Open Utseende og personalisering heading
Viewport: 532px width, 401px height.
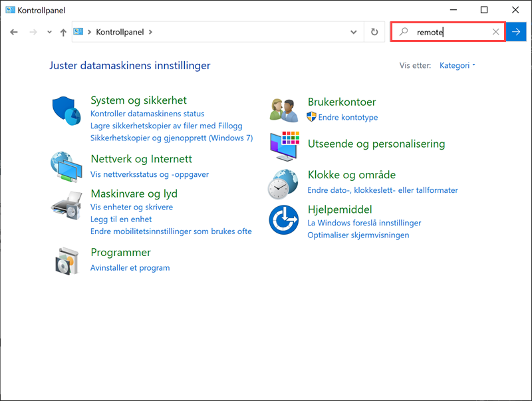[x=376, y=144]
